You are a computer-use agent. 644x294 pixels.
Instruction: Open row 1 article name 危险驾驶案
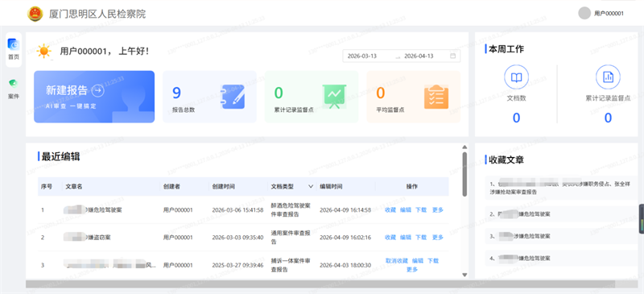(93, 209)
